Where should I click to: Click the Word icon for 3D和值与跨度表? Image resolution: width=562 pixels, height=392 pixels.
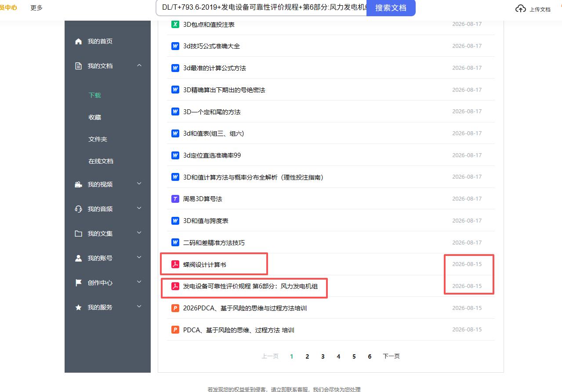pos(175,221)
